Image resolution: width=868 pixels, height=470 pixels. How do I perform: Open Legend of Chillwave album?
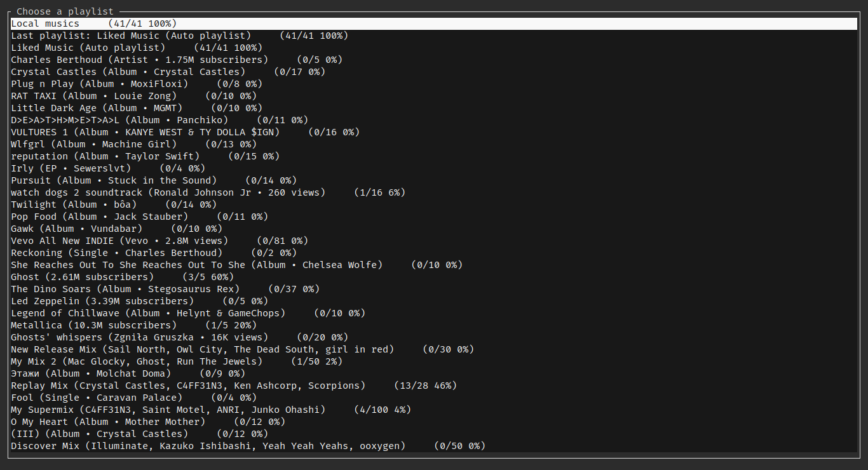click(434, 313)
